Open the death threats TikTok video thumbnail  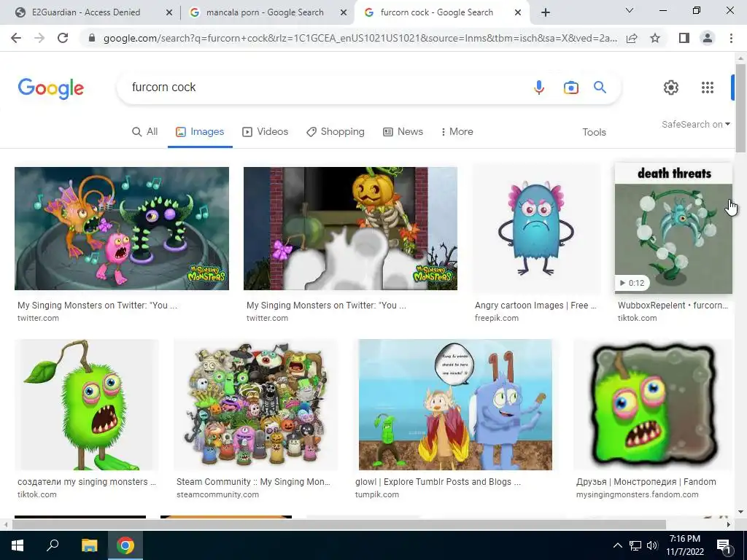(x=673, y=228)
